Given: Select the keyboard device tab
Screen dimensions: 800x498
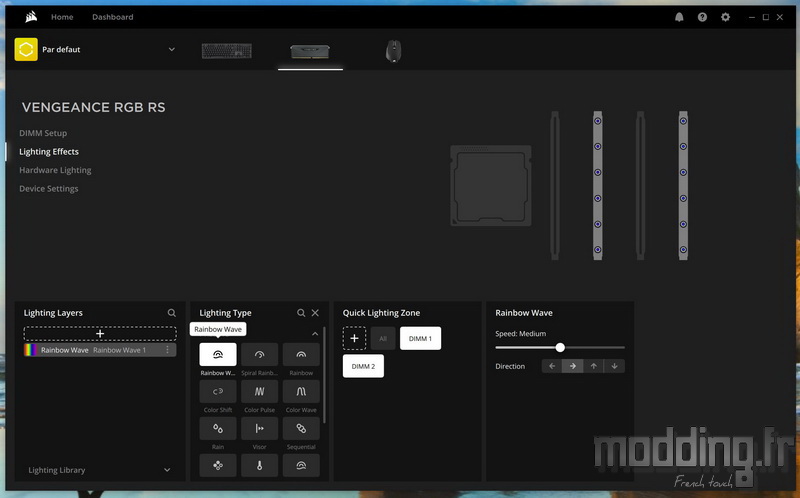Looking at the screenshot, I should 227,51.
